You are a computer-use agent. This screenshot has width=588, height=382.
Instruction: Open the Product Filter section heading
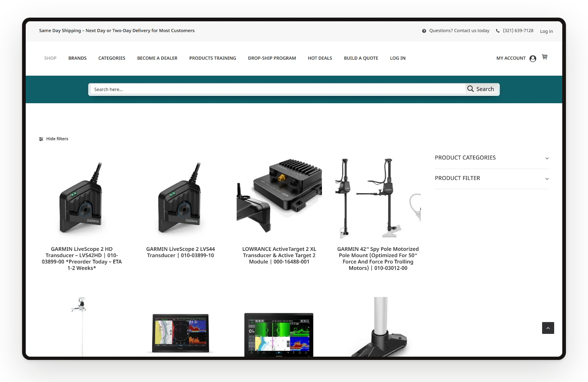pos(458,178)
